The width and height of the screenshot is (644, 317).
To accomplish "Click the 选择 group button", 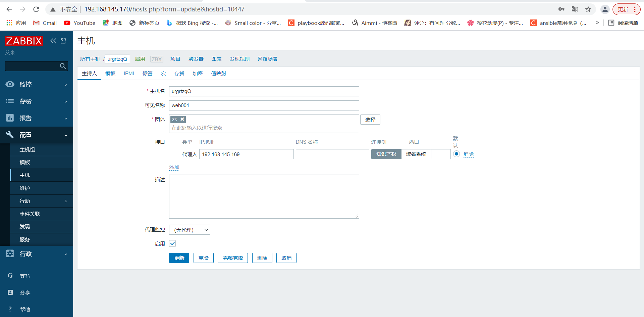I will (x=370, y=120).
